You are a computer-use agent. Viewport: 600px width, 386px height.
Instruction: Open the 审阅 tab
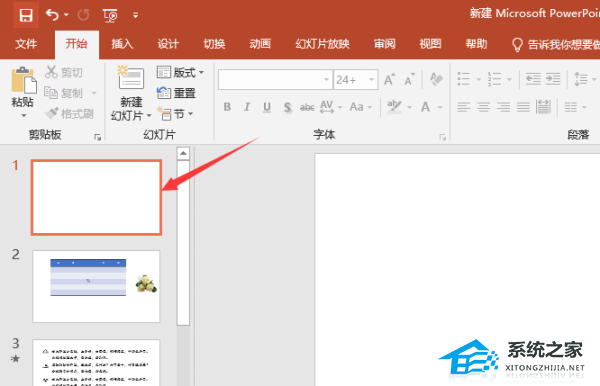(385, 44)
